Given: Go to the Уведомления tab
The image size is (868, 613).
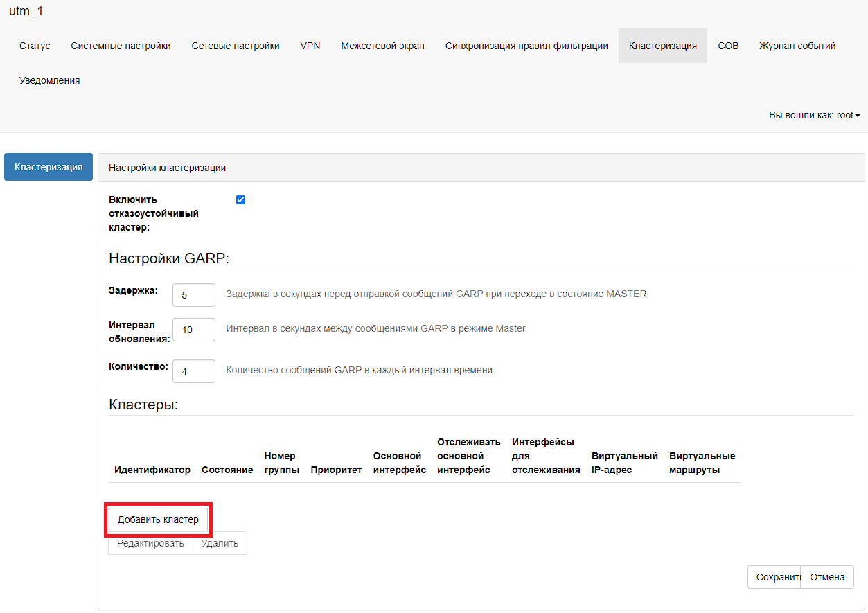Looking at the screenshot, I should coord(49,80).
